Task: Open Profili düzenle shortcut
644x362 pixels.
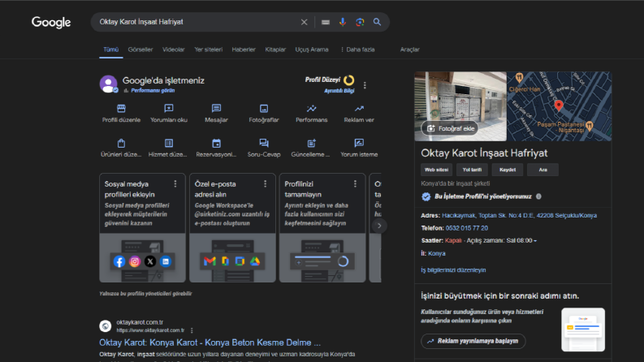Action: [121, 114]
